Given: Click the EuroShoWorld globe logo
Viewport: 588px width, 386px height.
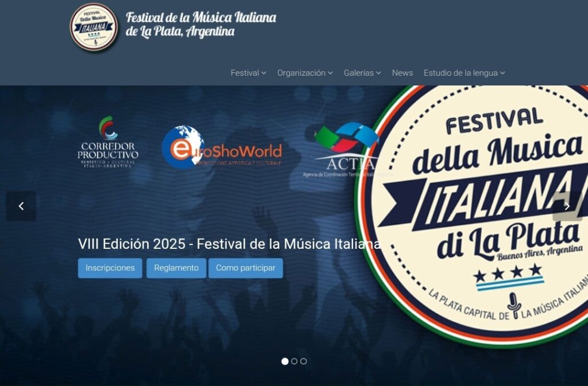Looking at the screenshot, I should pyautogui.click(x=222, y=147).
